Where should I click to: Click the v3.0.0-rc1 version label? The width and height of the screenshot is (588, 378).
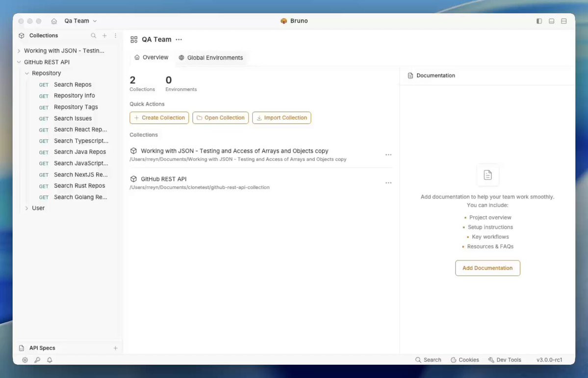549,360
